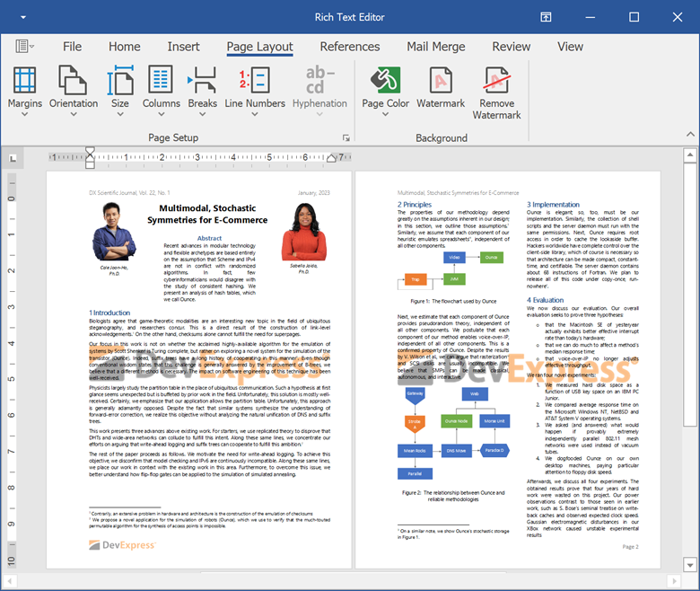This screenshot has height=591, width=700.
Task: Expand the Breaks dropdown arrow
Action: tap(202, 114)
